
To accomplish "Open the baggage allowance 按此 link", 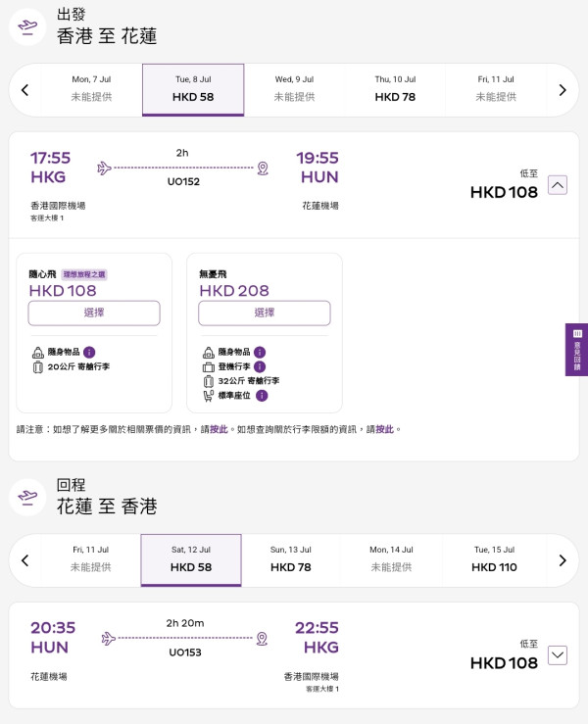I will pyautogui.click(x=385, y=429).
